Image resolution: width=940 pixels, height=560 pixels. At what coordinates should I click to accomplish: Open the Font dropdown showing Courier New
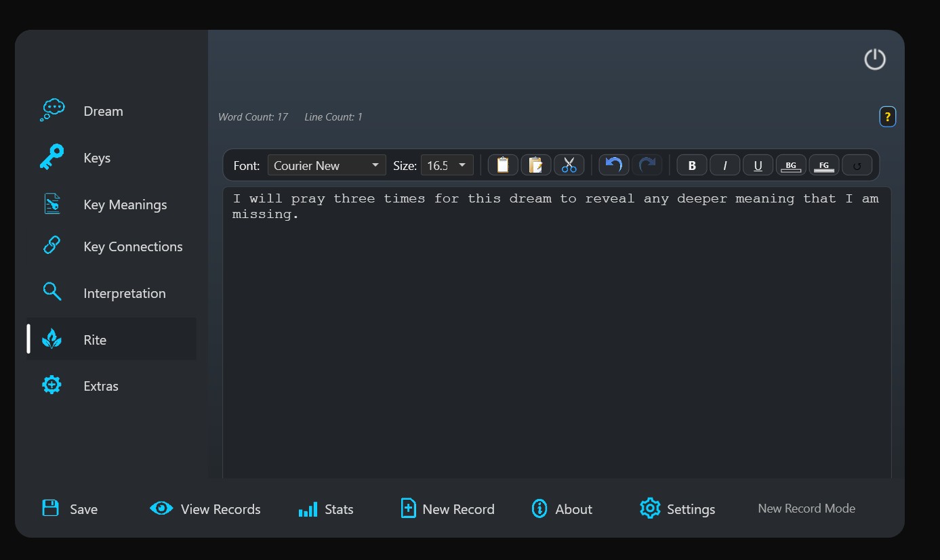(x=327, y=165)
